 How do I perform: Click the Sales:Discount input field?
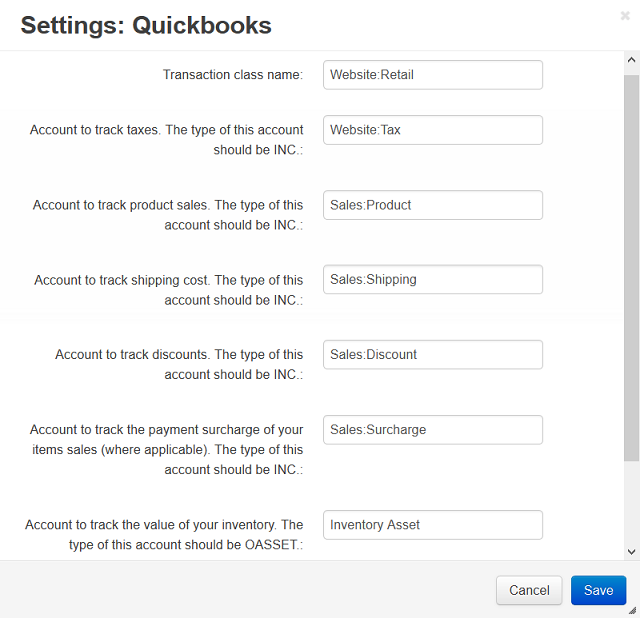tap(433, 355)
